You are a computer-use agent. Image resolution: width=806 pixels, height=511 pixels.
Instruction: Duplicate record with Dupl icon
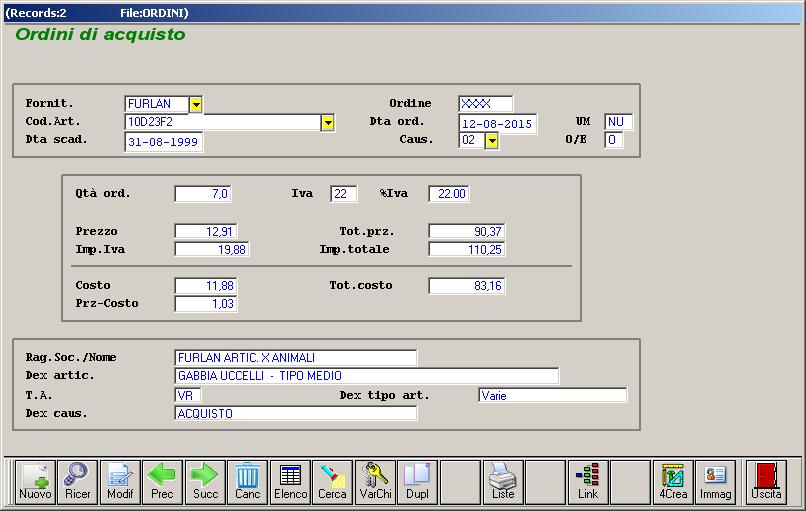(x=418, y=482)
